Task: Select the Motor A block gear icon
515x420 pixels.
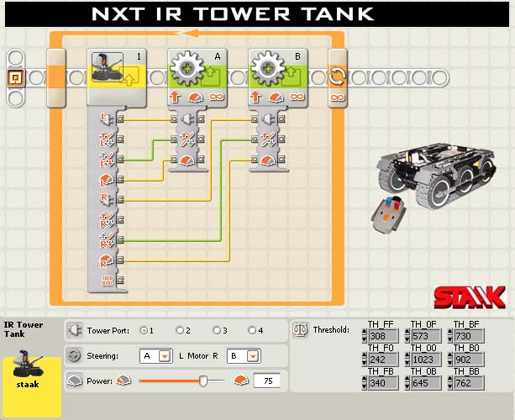Action: click(187, 68)
